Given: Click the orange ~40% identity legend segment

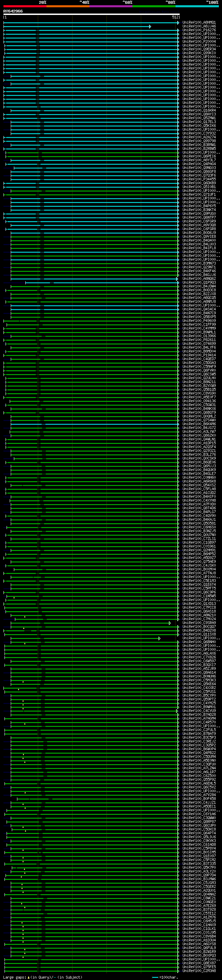Looking at the screenshot, I should (68, 6).
